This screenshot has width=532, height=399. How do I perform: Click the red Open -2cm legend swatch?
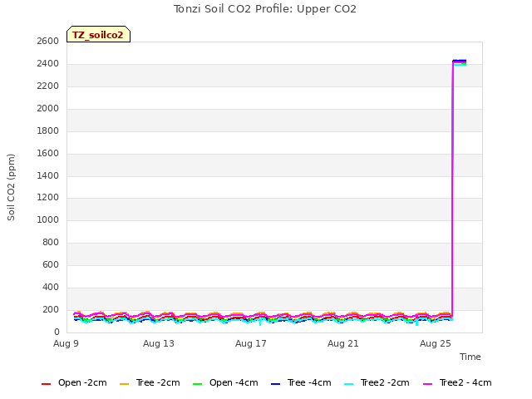pyautogui.click(x=46, y=384)
